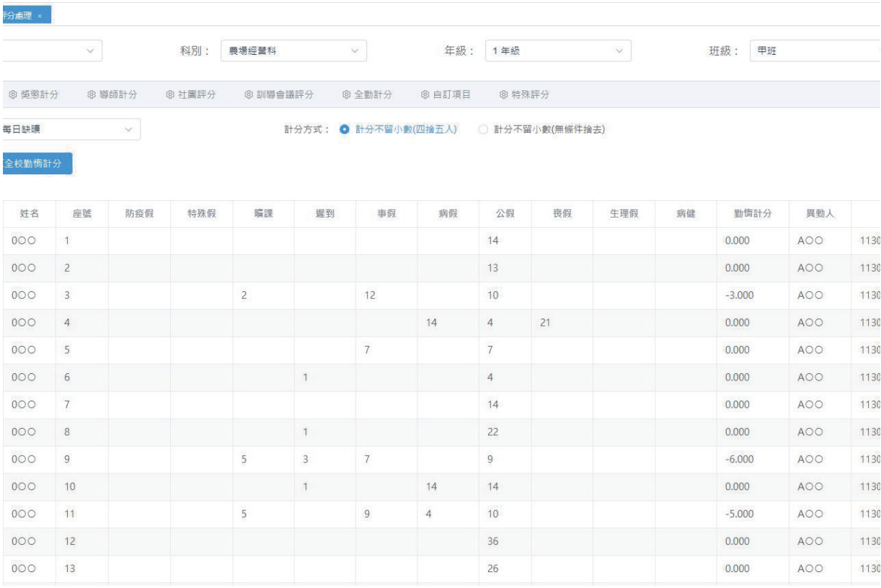This screenshot has width=881, height=588.
Task: Open the 科別 dropdown showing 農場經營科
Action: point(293,50)
